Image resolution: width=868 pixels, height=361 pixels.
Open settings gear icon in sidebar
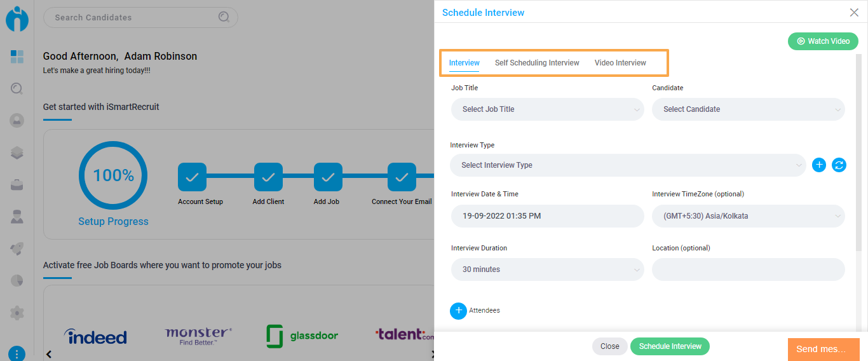click(x=17, y=313)
